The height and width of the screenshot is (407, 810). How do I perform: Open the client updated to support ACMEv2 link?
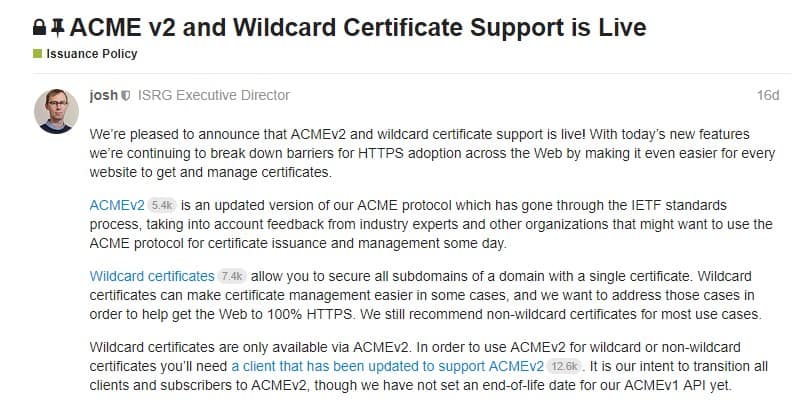pyautogui.click(x=387, y=365)
